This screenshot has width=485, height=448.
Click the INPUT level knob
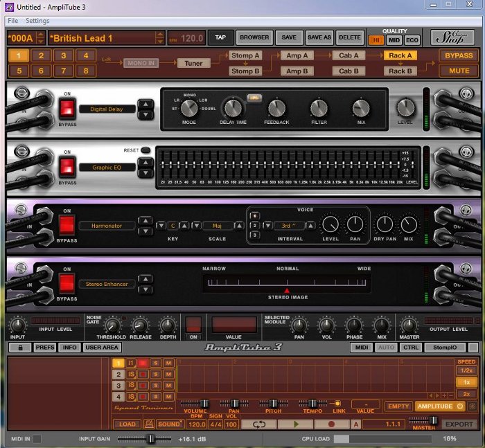pyautogui.click(x=17, y=325)
